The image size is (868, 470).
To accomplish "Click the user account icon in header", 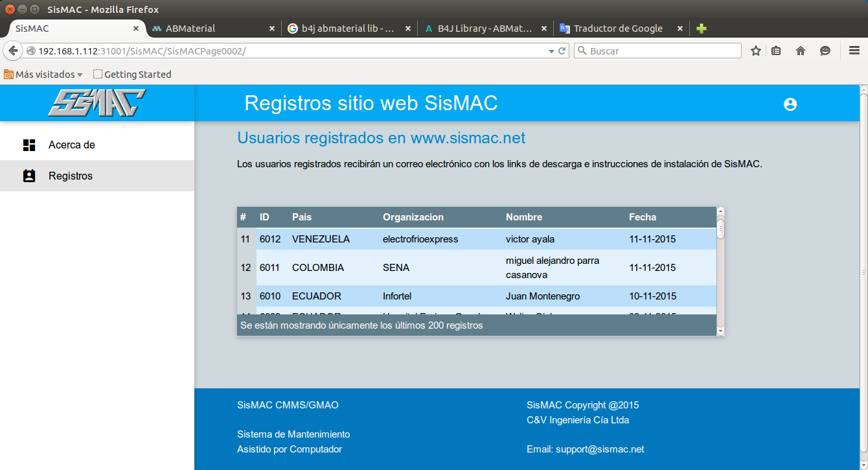I will (x=790, y=104).
